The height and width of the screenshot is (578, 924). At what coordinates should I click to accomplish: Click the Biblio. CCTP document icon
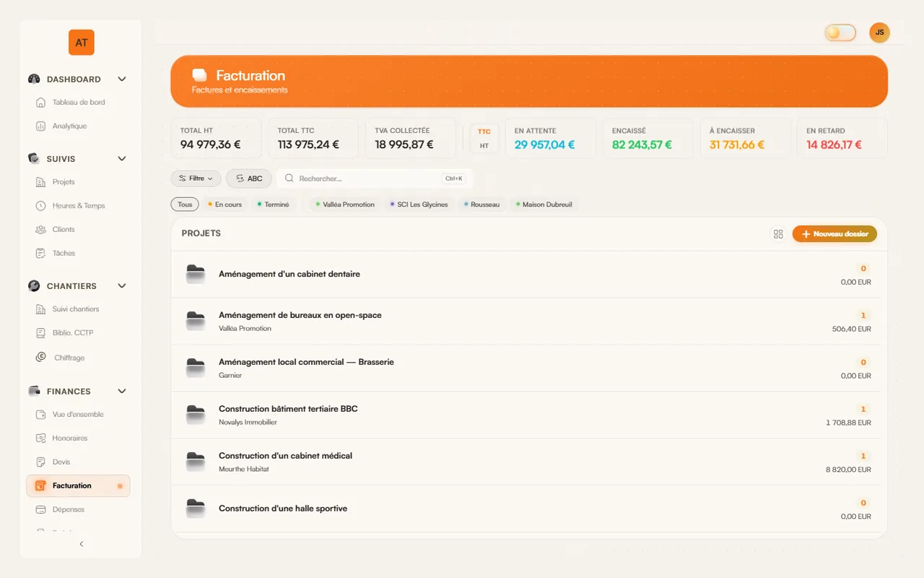40,333
